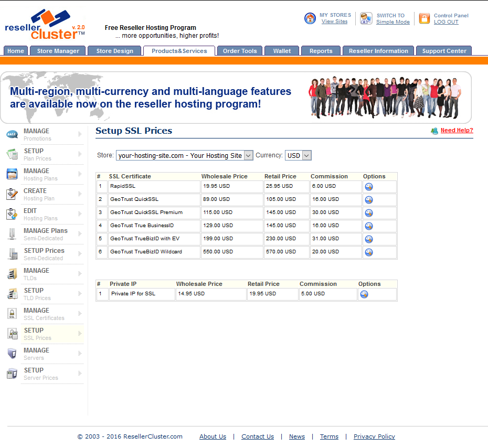Viewport: 488px width, 448px height.
Task: Click the Control Panel lock icon
Action: tap(424, 18)
